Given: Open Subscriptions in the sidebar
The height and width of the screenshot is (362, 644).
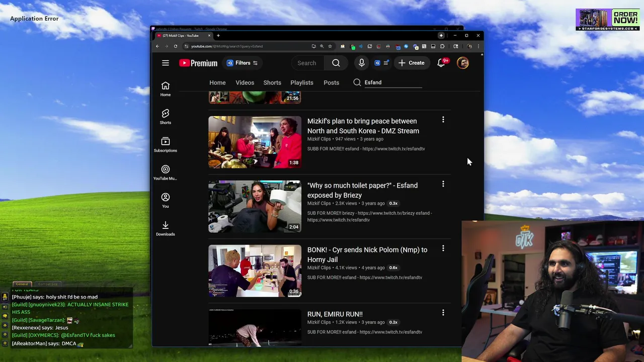Looking at the screenshot, I should 166,145.
